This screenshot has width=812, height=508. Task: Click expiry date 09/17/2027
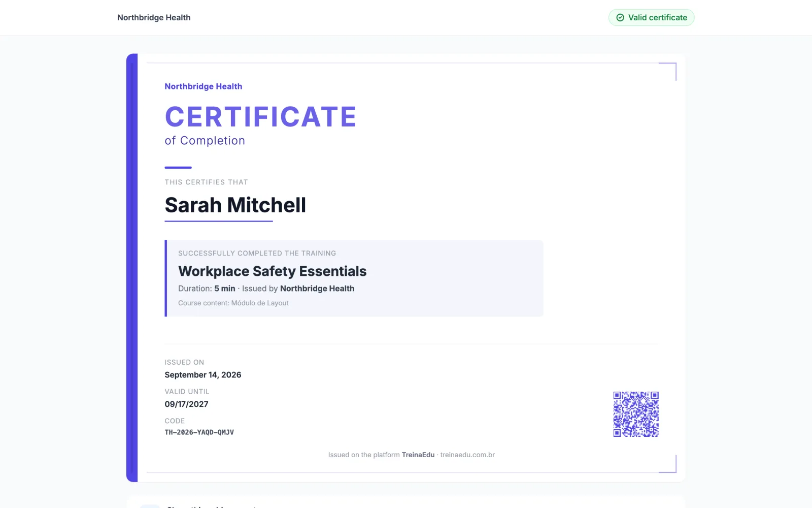coord(186,404)
